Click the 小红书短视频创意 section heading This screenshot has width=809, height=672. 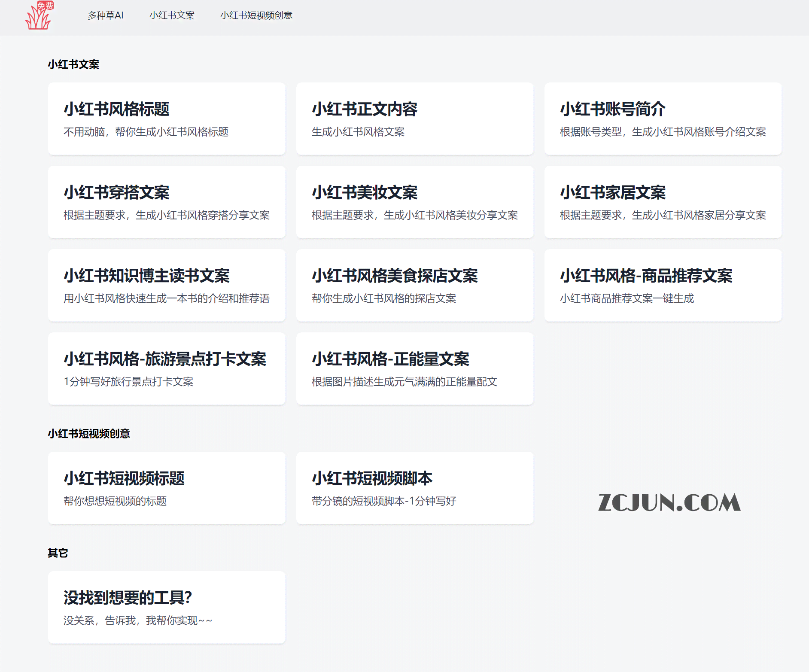tap(89, 434)
